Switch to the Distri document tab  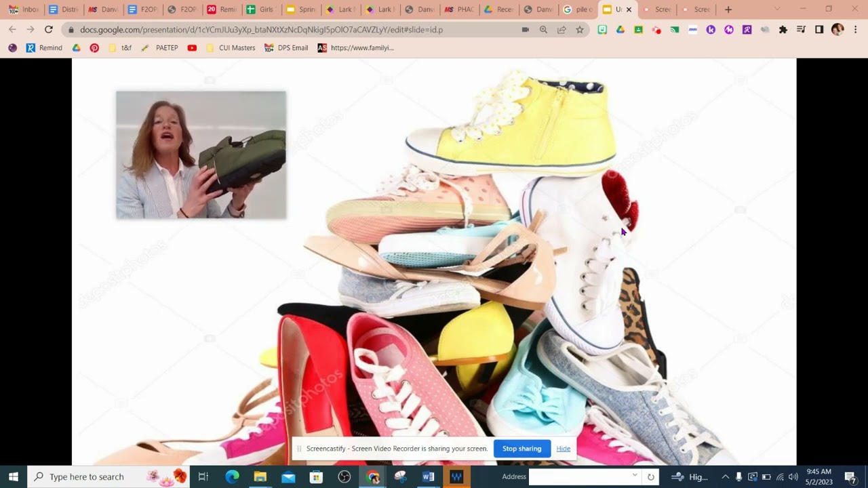(x=63, y=9)
